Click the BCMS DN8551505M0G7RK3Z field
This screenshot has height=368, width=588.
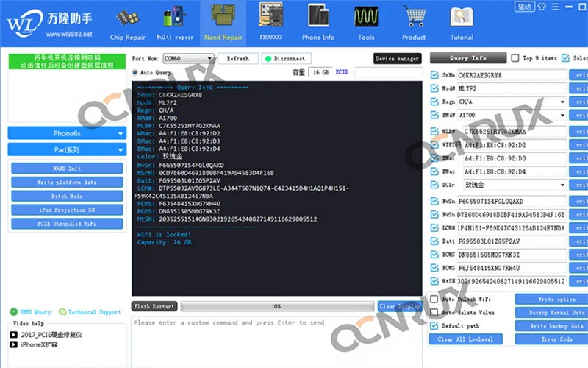[512, 255]
